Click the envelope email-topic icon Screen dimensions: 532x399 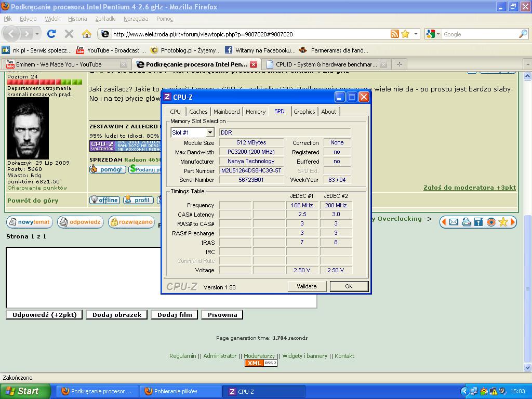point(454,222)
